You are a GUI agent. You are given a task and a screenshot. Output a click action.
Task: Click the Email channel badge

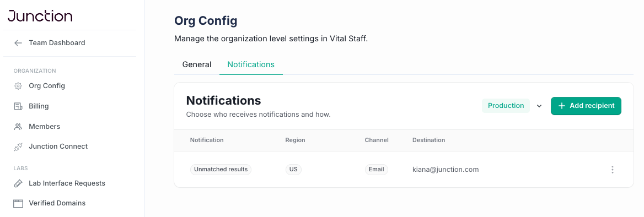click(x=376, y=170)
